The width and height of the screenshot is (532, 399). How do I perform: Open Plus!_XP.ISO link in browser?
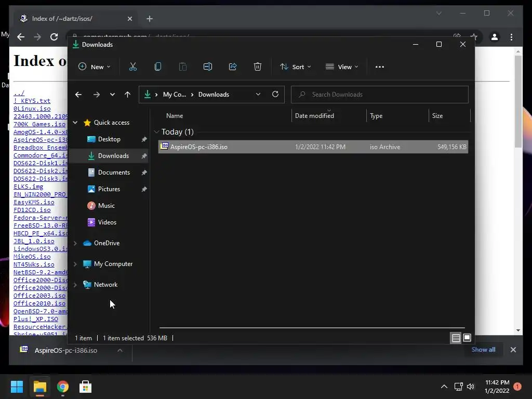pos(36,319)
